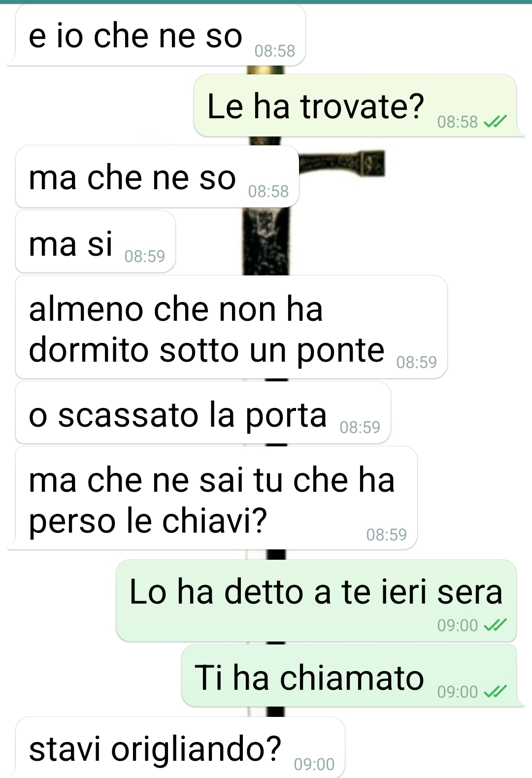The image size is (532, 778).
Task: Select the 'Le ha trovate?' sent message
Action: [x=355, y=105]
